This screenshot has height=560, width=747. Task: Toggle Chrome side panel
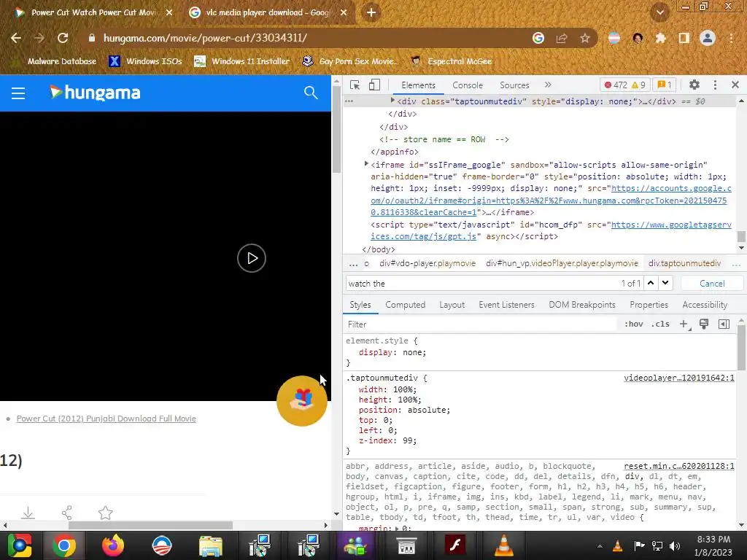pos(684,38)
